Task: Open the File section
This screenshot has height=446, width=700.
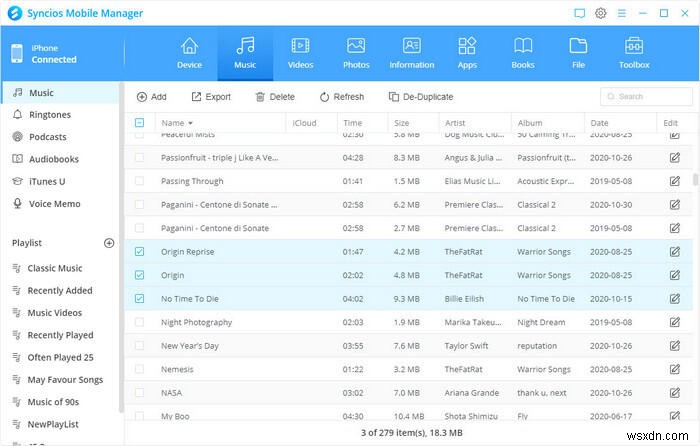Action: click(578, 53)
